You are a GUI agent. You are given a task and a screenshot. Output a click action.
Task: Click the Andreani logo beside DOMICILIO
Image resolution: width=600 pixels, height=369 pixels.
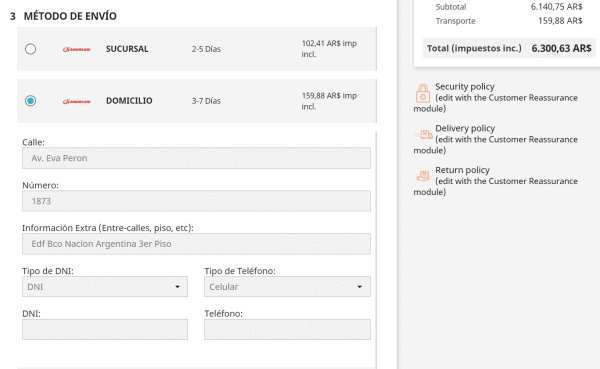[x=77, y=101]
